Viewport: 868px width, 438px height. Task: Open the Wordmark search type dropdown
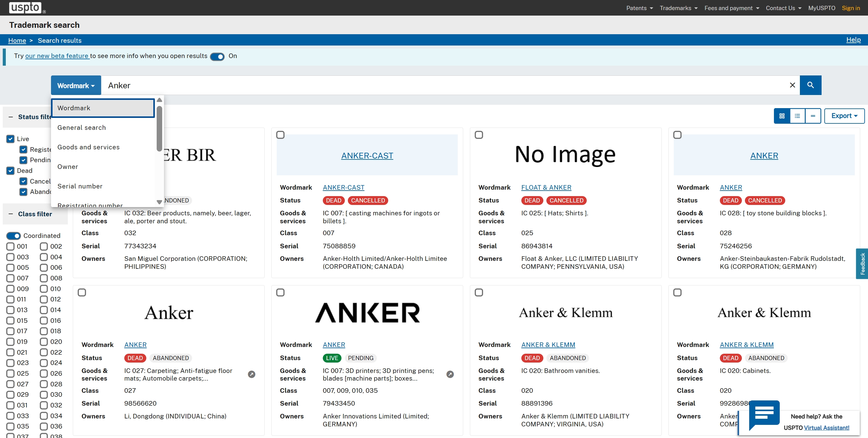click(x=76, y=86)
